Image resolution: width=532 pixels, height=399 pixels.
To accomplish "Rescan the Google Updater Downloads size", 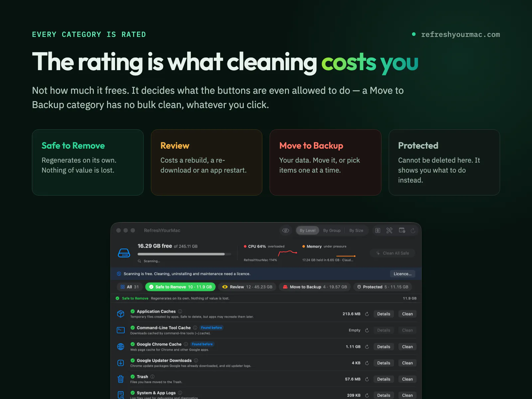I will (367, 363).
